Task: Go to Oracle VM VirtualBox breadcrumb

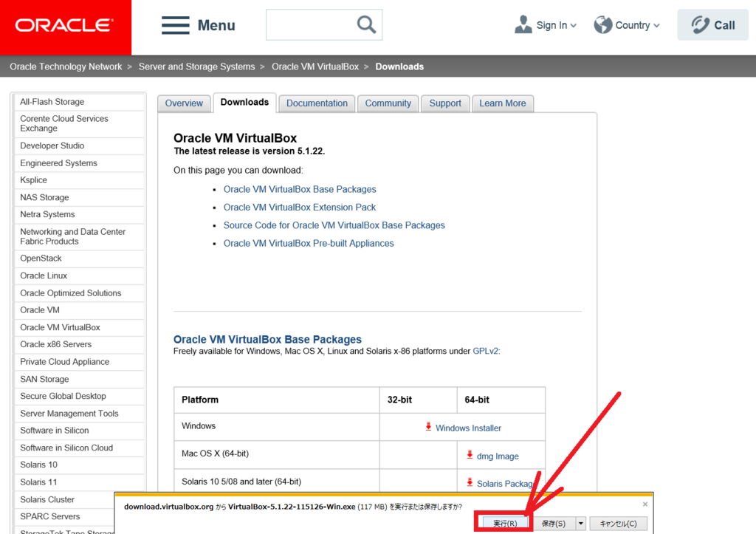Action: [315, 66]
